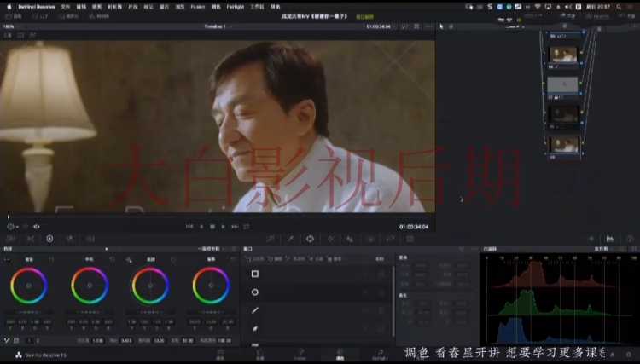Open the 3D stereoscopic palette
The image size is (640, 364).
[x=410, y=239]
